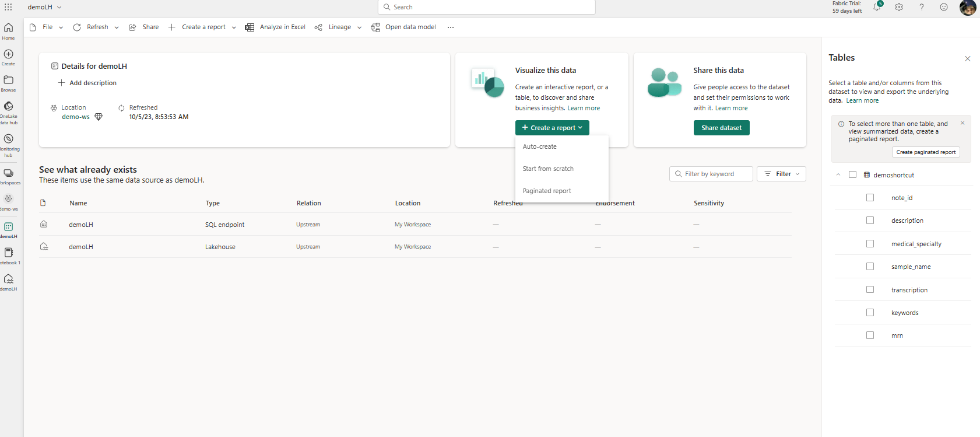This screenshot has width=980, height=437.
Task: Click the demoshortcut table icon
Action: tap(867, 174)
